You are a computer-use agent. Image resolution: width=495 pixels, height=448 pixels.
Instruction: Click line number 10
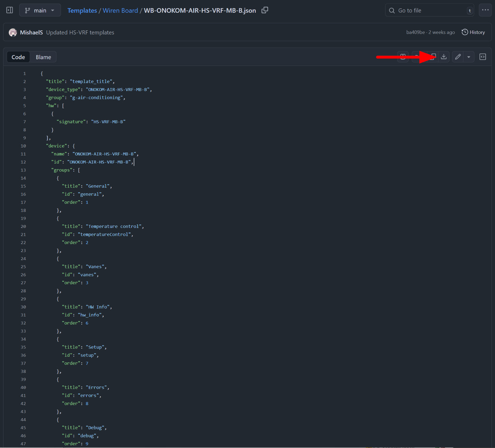(x=23, y=146)
